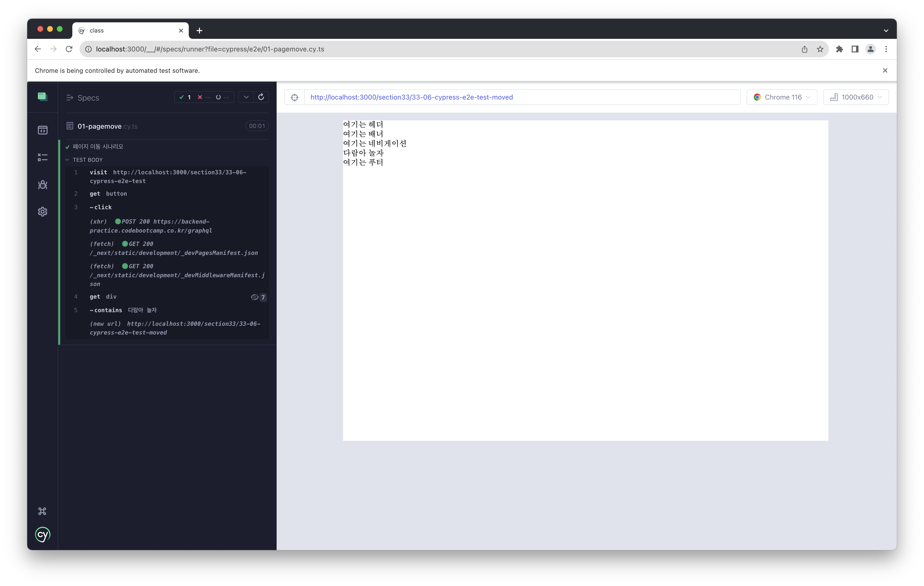Open the Debug bug icon
The width and height of the screenshot is (924, 586).
(43, 185)
